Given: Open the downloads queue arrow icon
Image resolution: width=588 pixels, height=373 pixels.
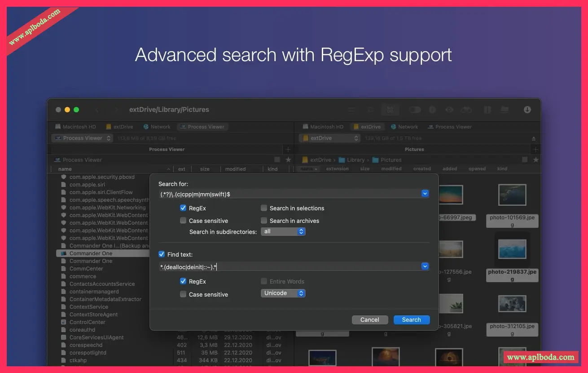Looking at the screenshot, I should pos(527,110).
